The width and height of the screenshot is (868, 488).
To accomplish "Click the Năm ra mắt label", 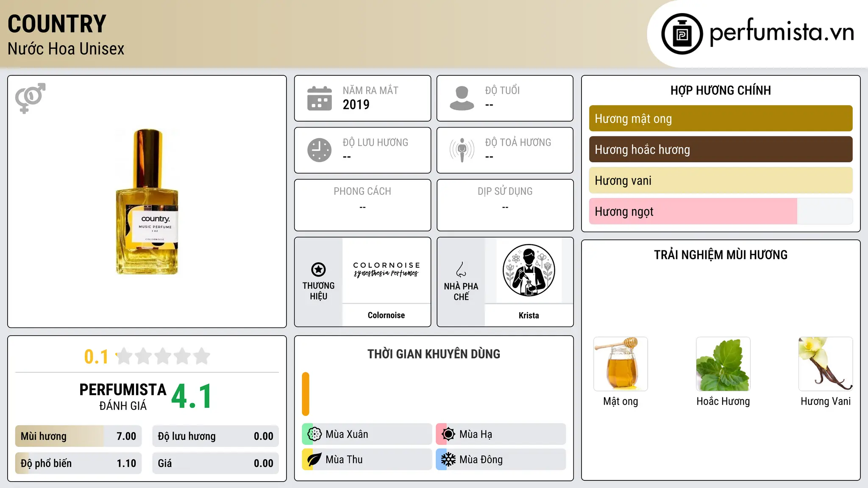I will pos(370,90).
